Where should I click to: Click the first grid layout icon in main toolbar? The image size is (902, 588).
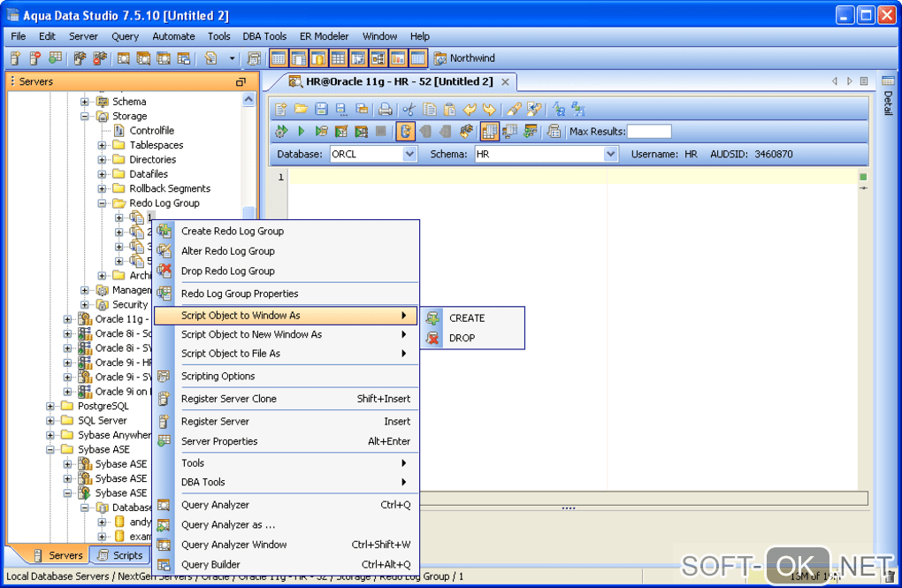click(279, 58)
